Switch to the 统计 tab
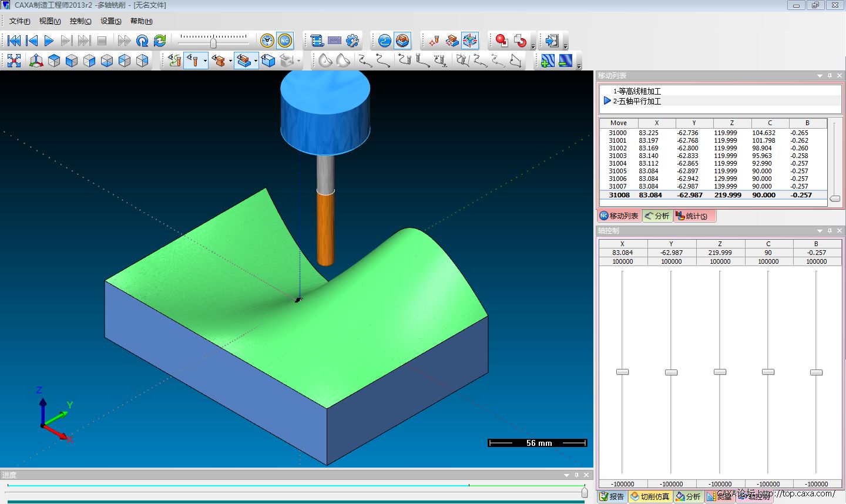 [x=695, y=216]
